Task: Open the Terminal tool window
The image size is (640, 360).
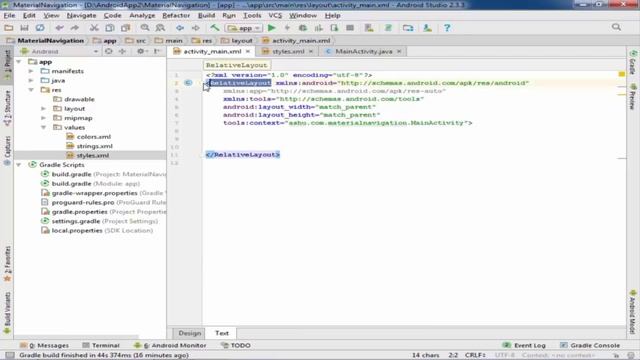Action: [x=101, y=345]
